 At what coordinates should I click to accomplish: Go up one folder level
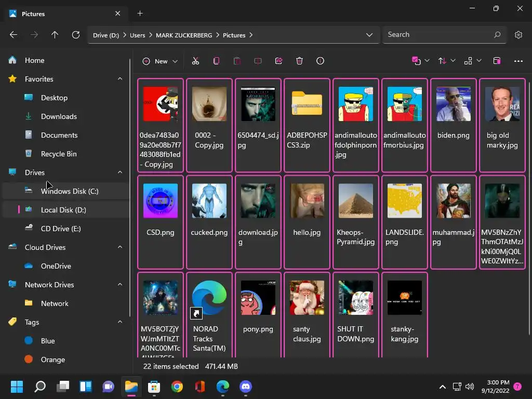pyautogui.click(x=55, y=35)
